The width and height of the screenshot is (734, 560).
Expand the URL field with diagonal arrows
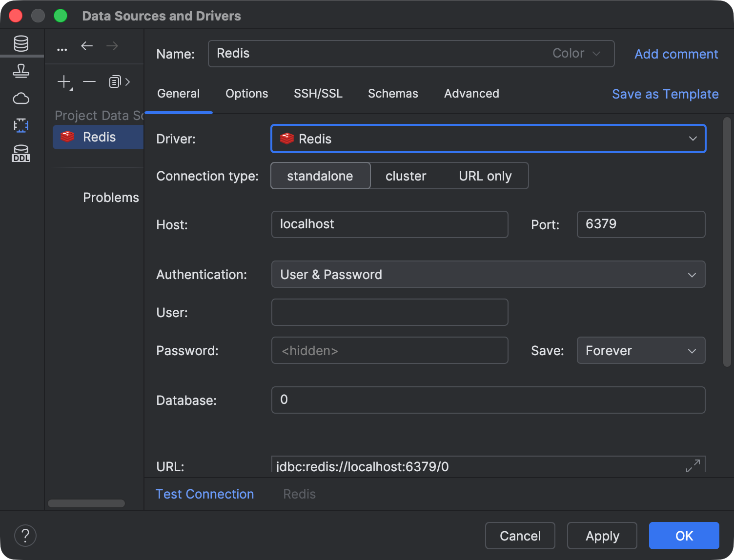coord(693,466)
